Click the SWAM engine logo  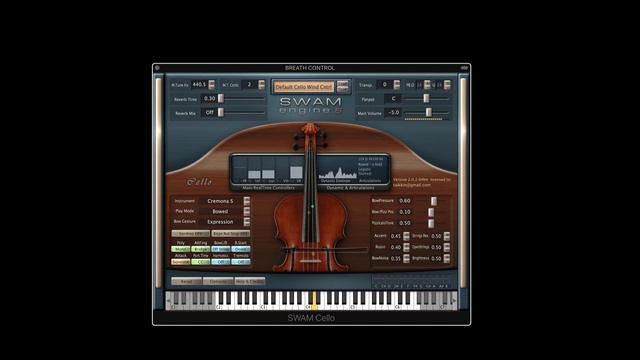point(311,105)
